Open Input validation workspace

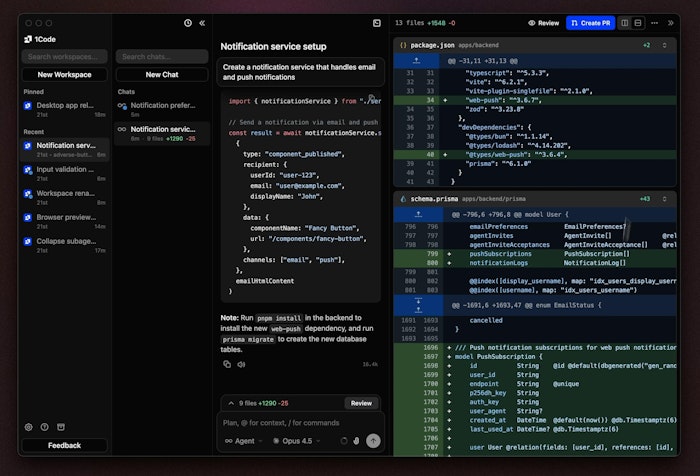(65, 173)
